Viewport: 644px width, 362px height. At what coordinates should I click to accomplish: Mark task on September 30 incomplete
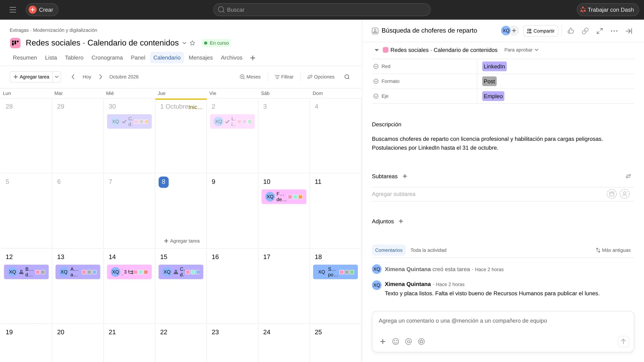124,121
